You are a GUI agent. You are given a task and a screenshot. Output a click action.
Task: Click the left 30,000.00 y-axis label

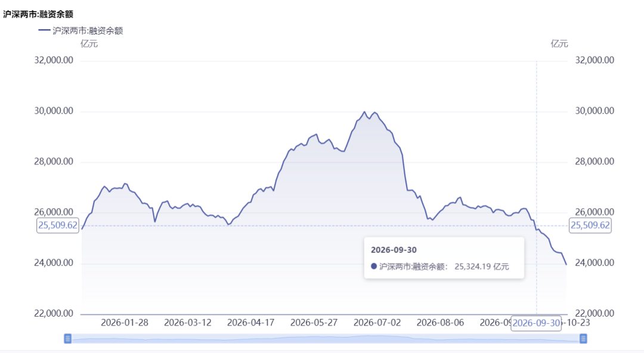[x=54, y=111]
